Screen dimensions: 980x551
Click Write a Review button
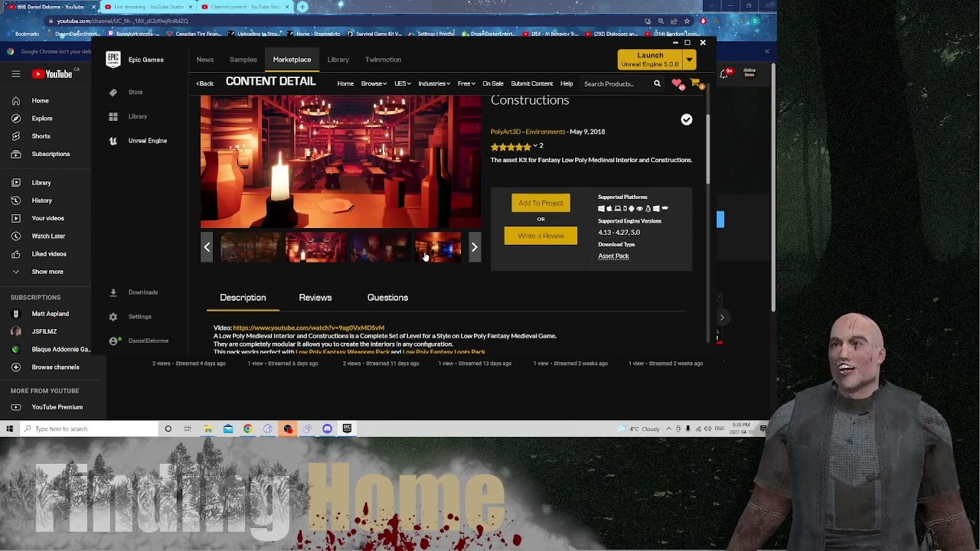[541, 236]
